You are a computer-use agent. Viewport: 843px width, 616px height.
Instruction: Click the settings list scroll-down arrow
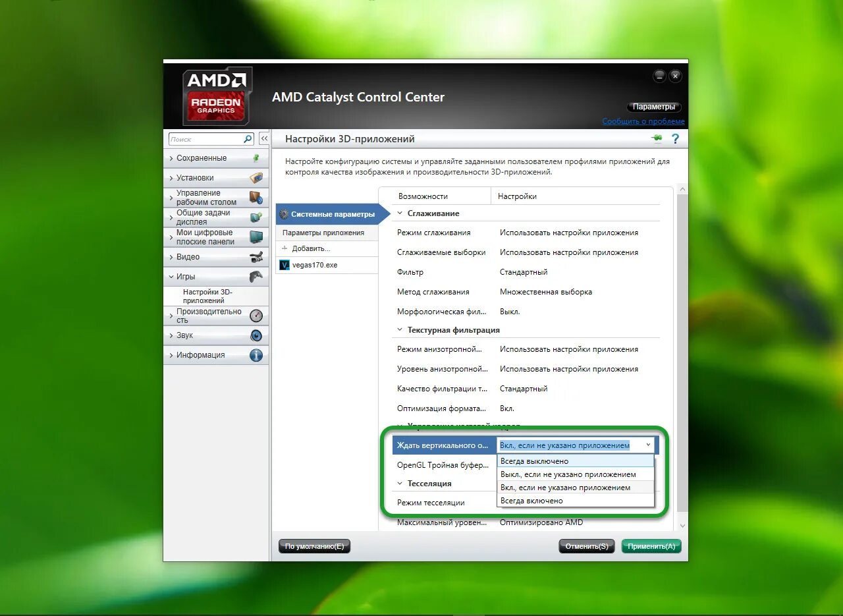tap(682, 525)
